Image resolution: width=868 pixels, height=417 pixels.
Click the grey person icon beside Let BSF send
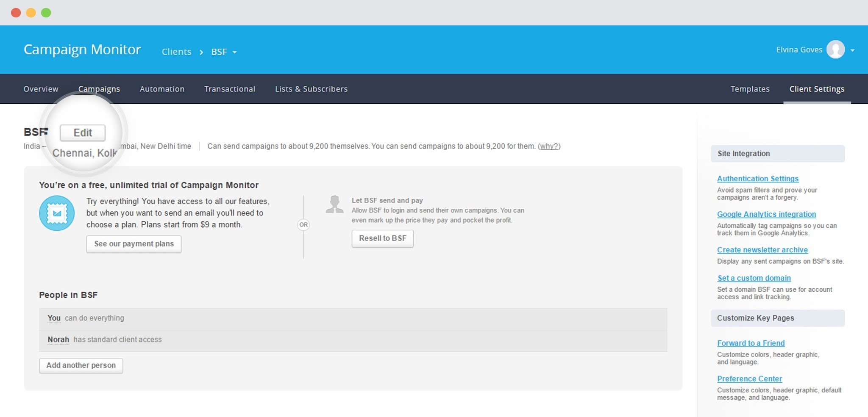[334, 204]
